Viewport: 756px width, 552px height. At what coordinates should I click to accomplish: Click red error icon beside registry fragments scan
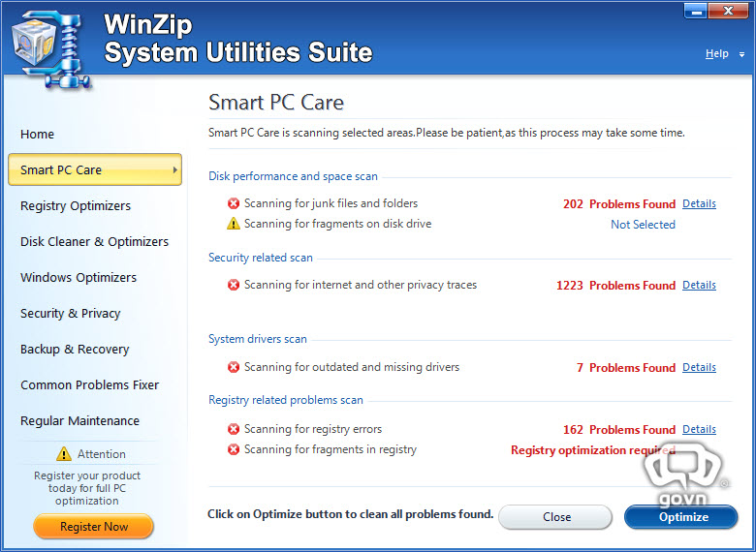pos(234,450)
